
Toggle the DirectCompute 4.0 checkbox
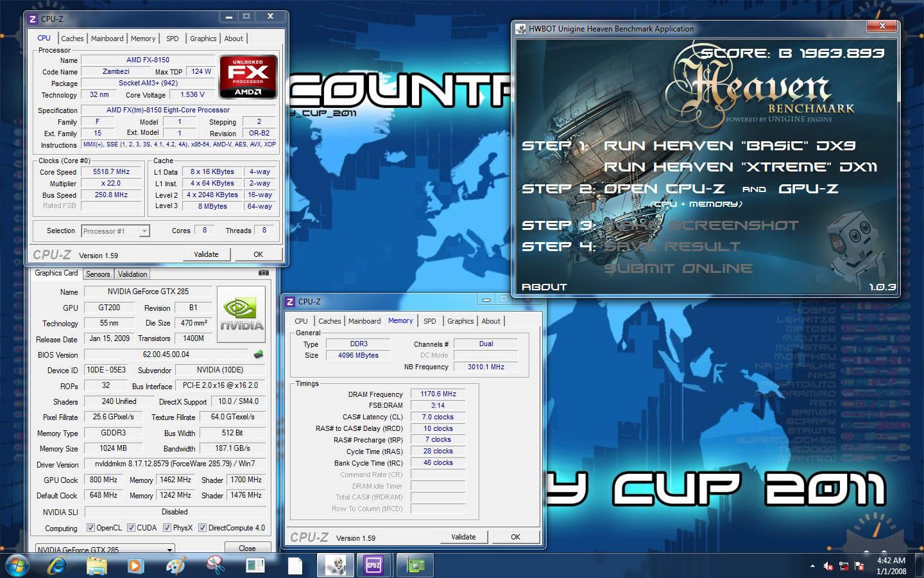[x=202, y=528]
